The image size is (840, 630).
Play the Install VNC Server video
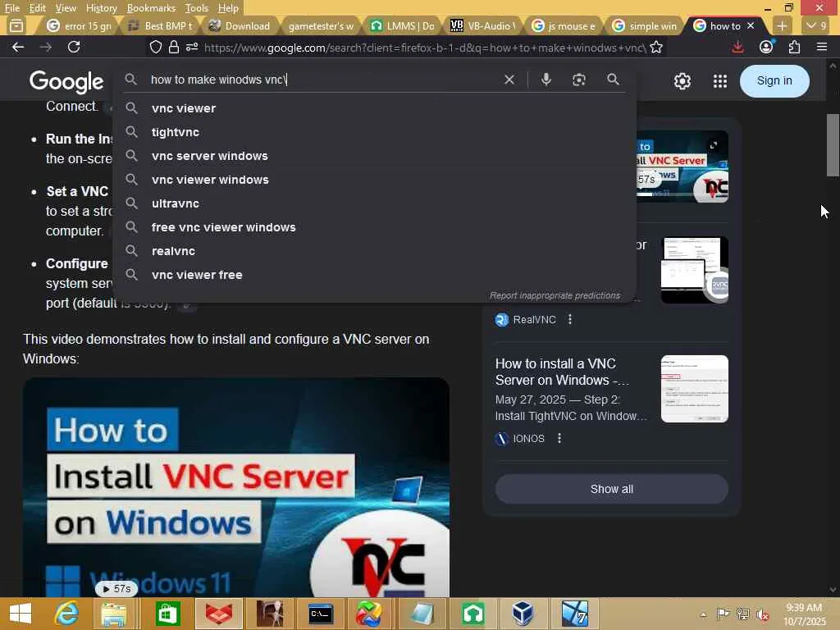click(235, 487)
